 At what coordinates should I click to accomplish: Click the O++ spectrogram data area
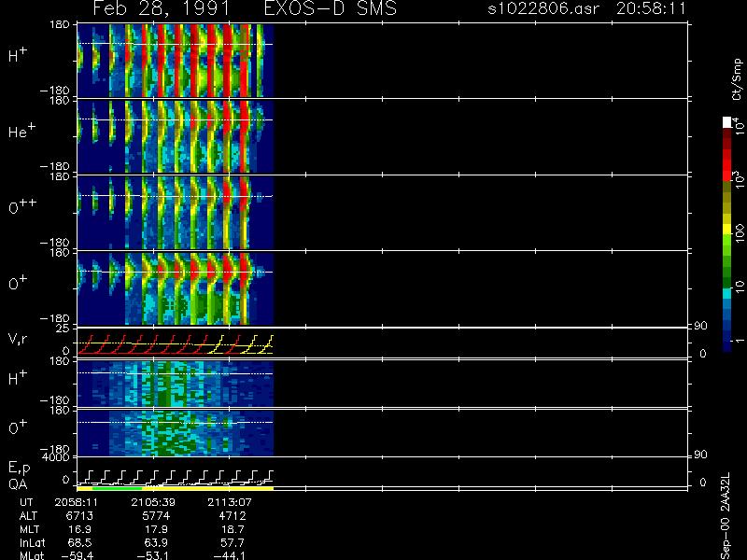click(176, 213)
